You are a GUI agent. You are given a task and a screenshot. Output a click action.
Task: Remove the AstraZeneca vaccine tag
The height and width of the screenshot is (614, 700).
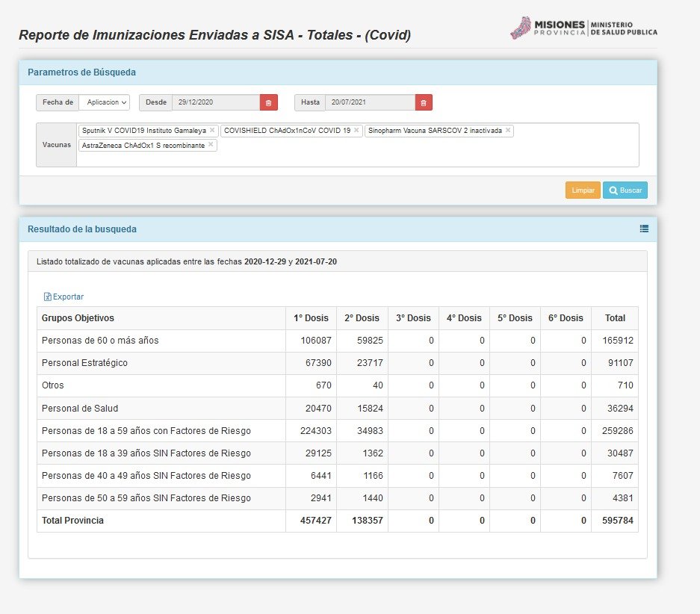[211, 145]
